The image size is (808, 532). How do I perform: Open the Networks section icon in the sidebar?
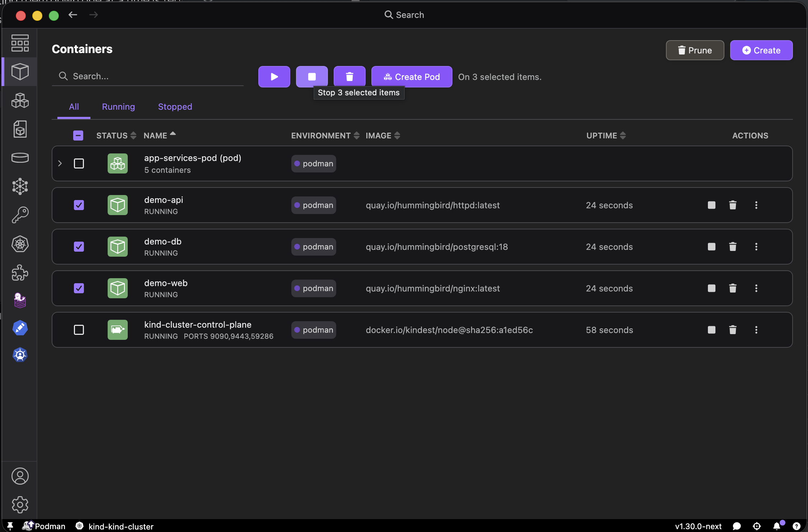click(20, 186)
